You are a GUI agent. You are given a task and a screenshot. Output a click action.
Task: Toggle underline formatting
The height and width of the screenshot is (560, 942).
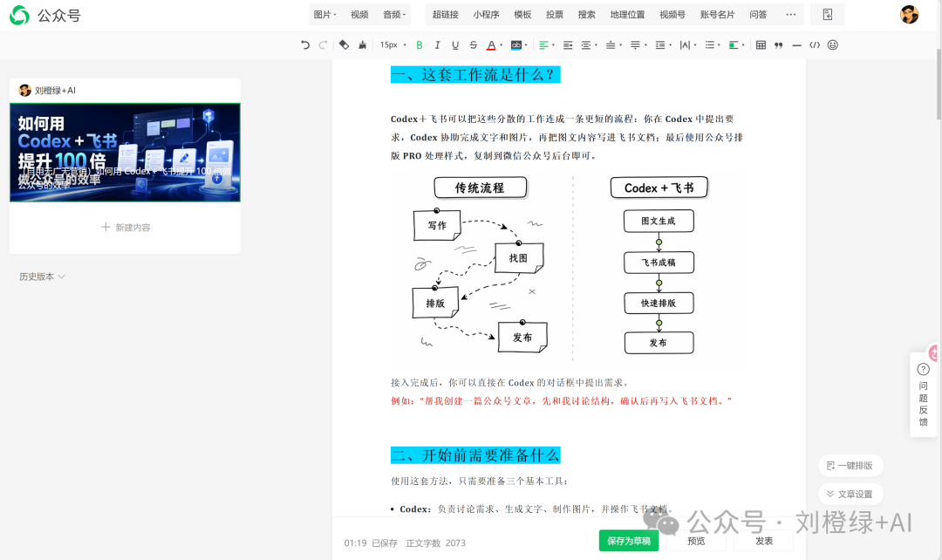pos(455,45)
